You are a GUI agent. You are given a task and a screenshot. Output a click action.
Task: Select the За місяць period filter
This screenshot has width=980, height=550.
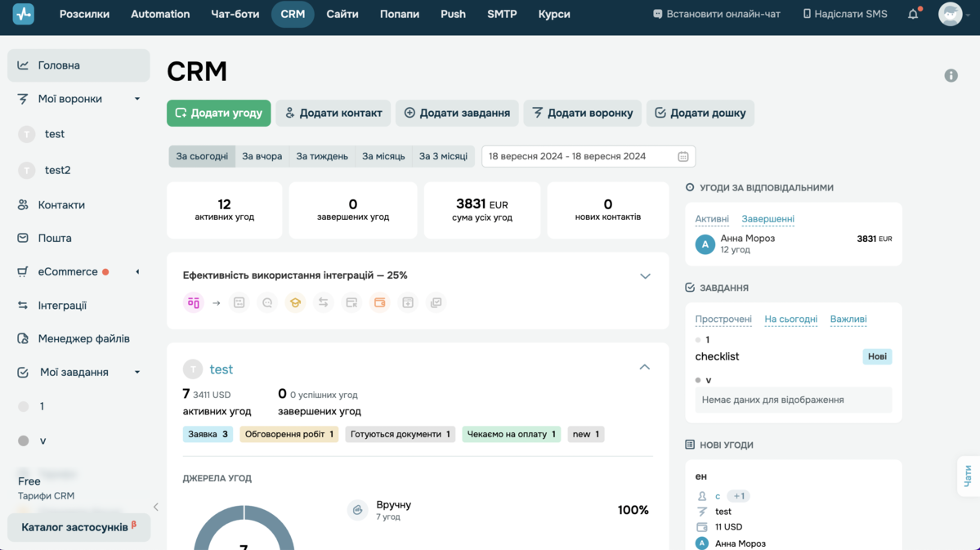(383, 156)
